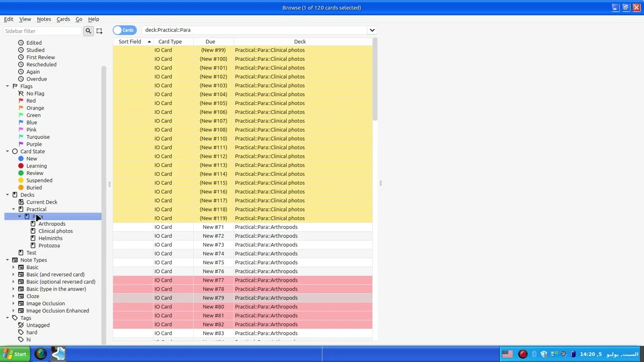The image size is (644, 362).
Task: Open the Cards menu
Action: [x=63, y=19]
